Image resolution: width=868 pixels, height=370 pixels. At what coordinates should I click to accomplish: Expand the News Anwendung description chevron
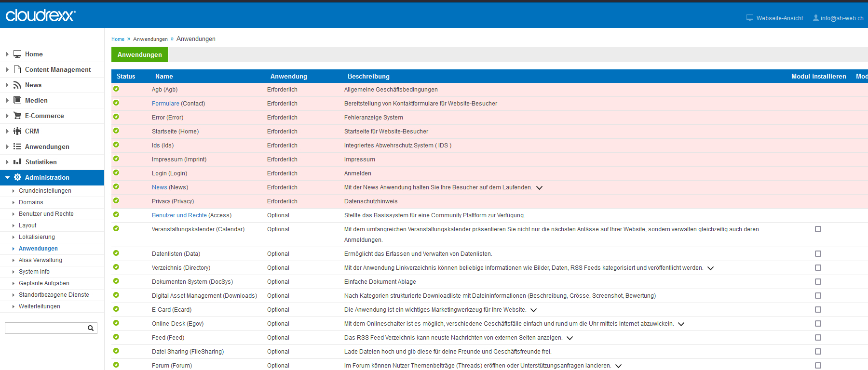539,188
